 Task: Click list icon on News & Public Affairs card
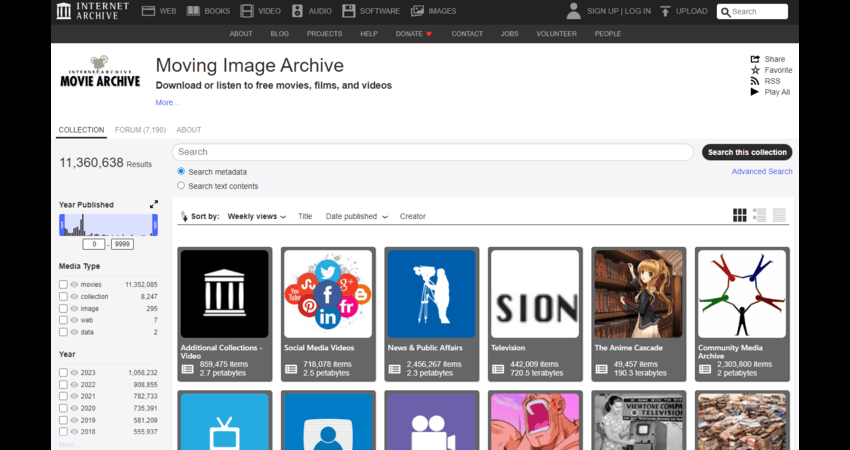pyautogui.click(x=395, y=369)
